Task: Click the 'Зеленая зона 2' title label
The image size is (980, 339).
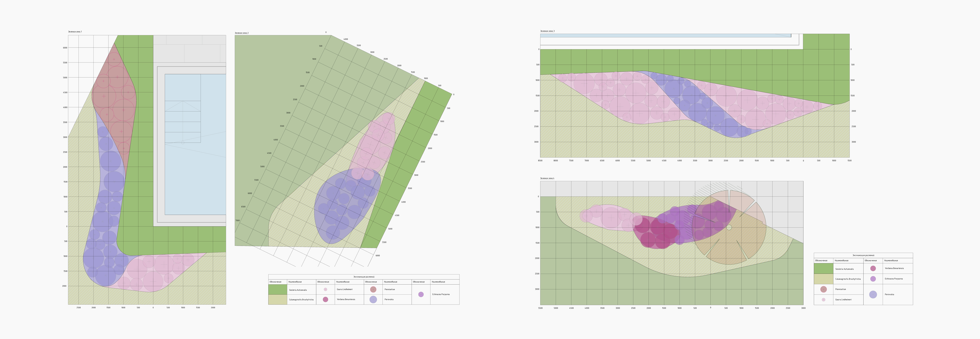Action: 242,33
